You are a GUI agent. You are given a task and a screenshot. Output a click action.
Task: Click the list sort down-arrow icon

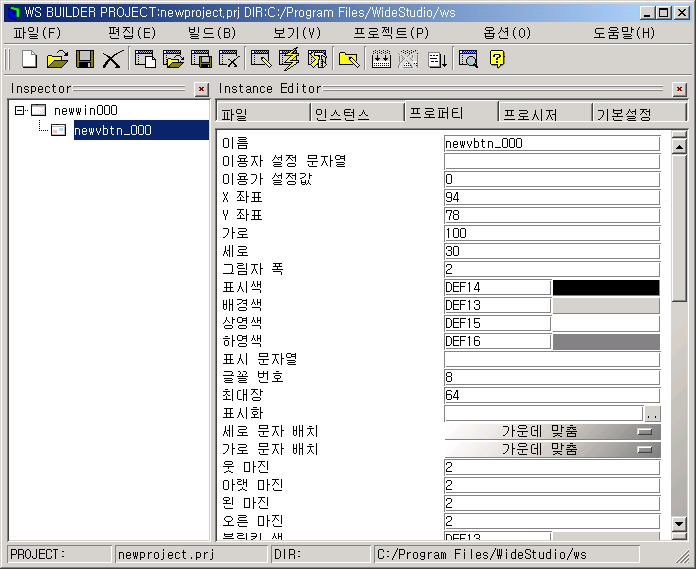pyautogui.click(x=437, y=59)
